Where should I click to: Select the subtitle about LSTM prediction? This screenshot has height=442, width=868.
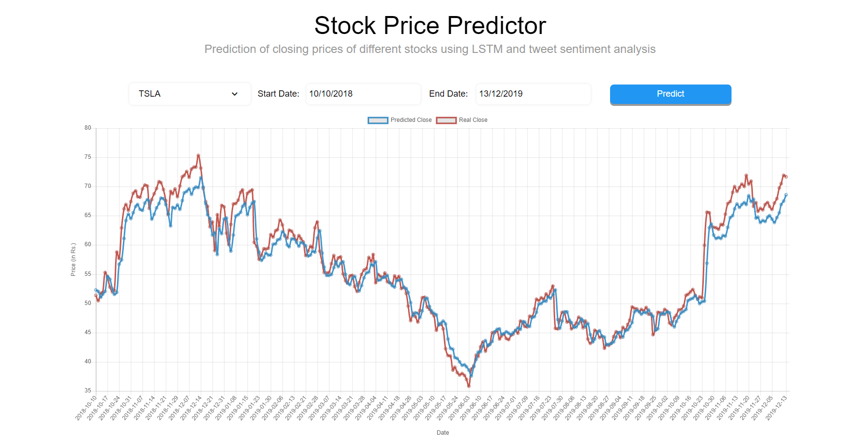click(430, 49)
